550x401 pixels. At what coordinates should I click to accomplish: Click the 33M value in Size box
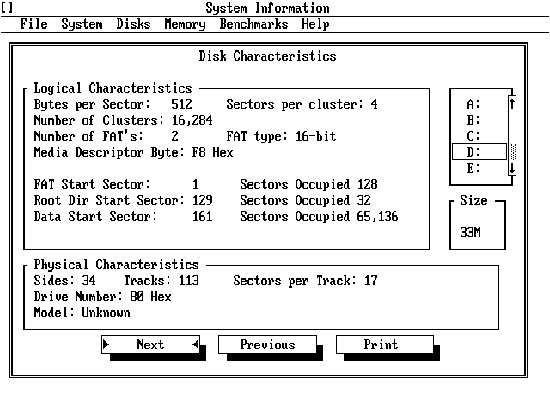(x=470, y=232)
